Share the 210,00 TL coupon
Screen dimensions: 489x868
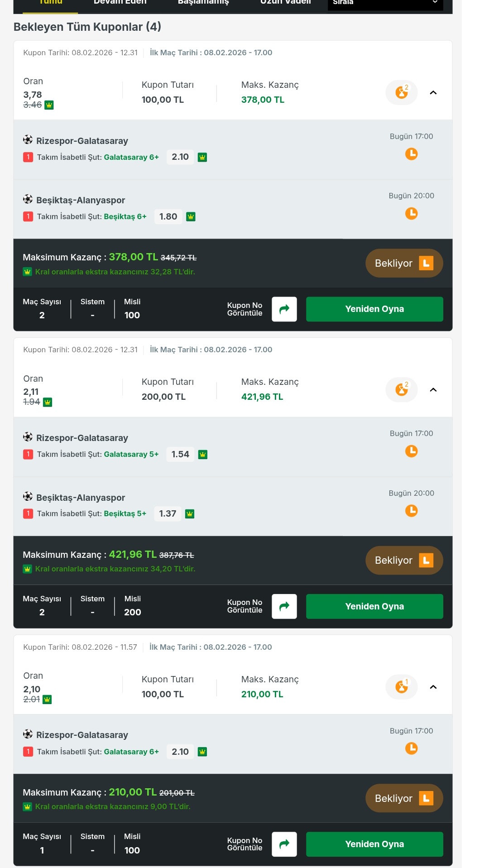(284, 844)
